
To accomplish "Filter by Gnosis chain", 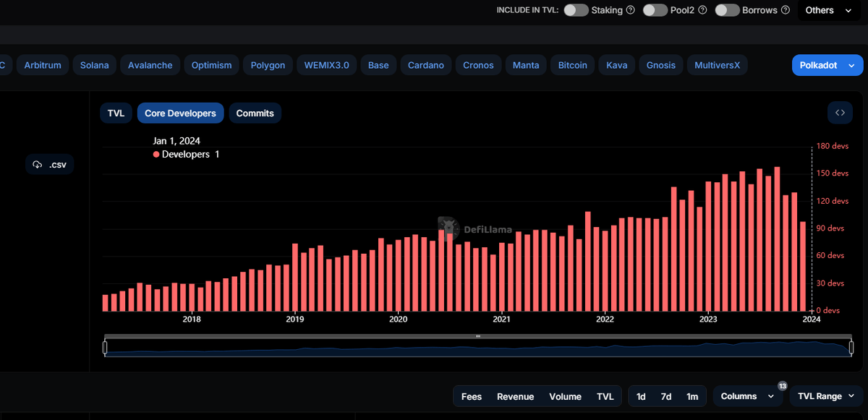I will [661, 65].
